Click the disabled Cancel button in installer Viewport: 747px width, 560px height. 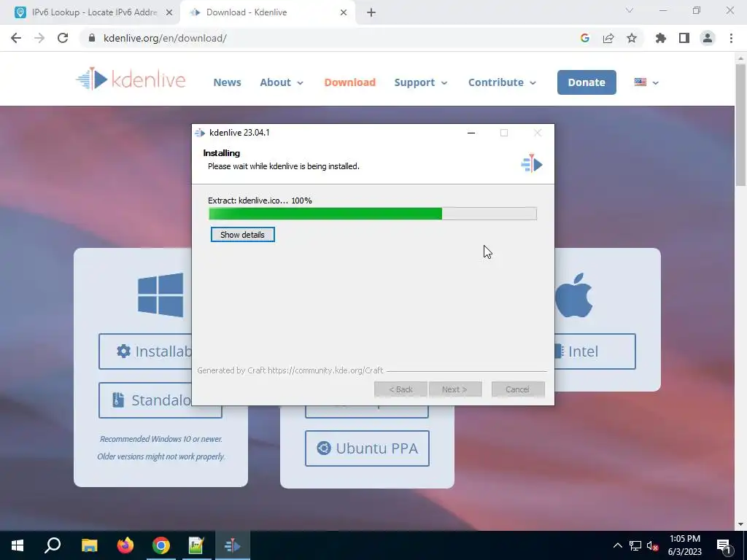(517, 389)
